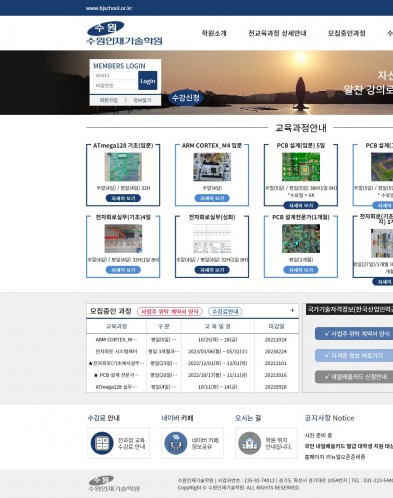Click 회원가입 sign-up link

[x=108, y=100]
